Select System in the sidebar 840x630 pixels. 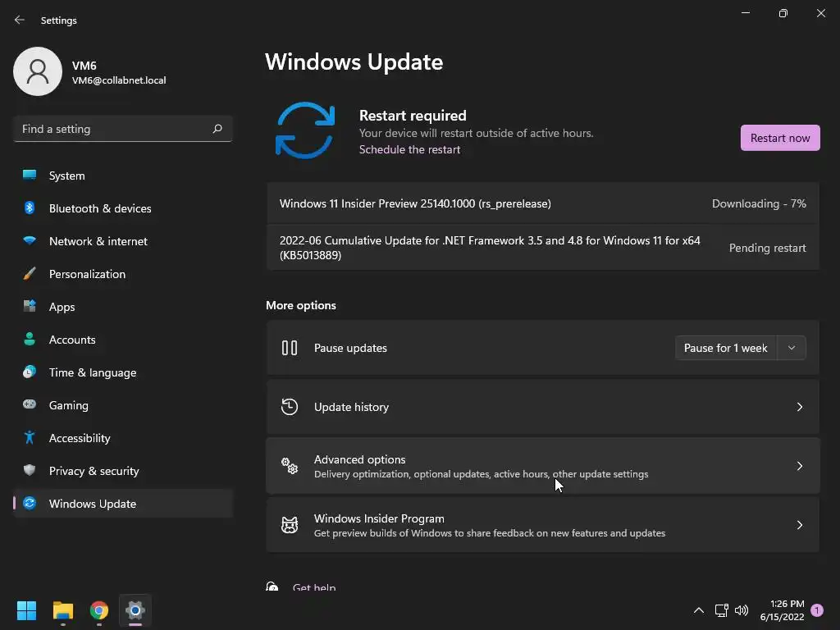point(123,176)
